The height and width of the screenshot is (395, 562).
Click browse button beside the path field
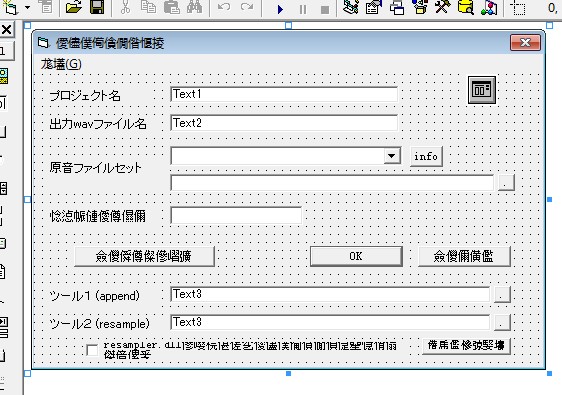[x=506, y=183]
